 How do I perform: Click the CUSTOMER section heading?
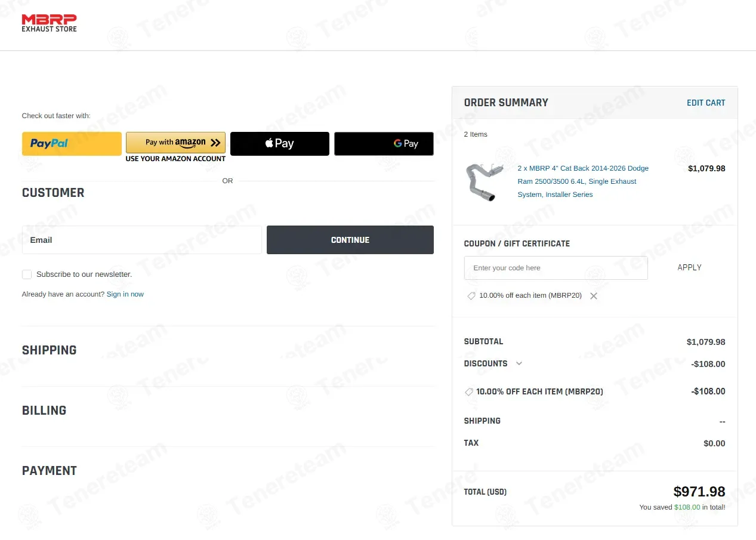(53, 193)
